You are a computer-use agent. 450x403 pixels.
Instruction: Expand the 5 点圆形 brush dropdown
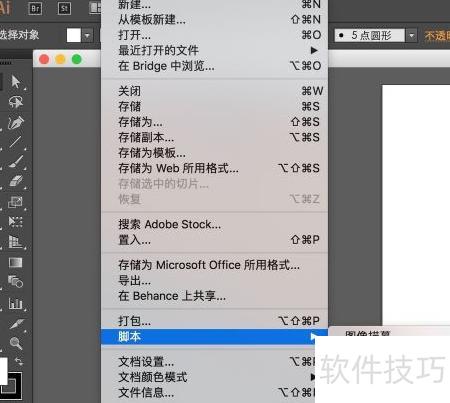click(411, 35)
